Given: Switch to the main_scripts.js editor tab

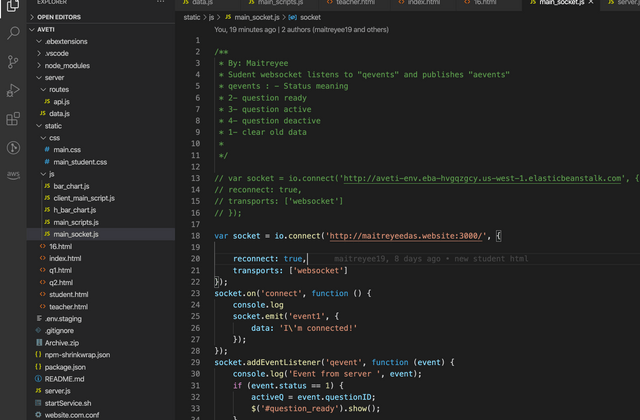Looking at the screenshot, I should click(x=280, y=2).
